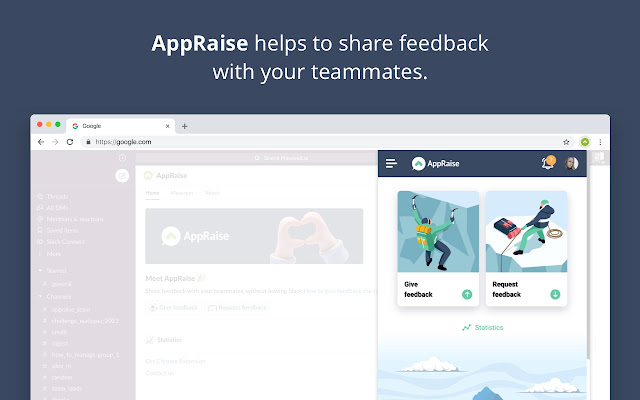Click the Request feedback illustration

coord(526,231)
